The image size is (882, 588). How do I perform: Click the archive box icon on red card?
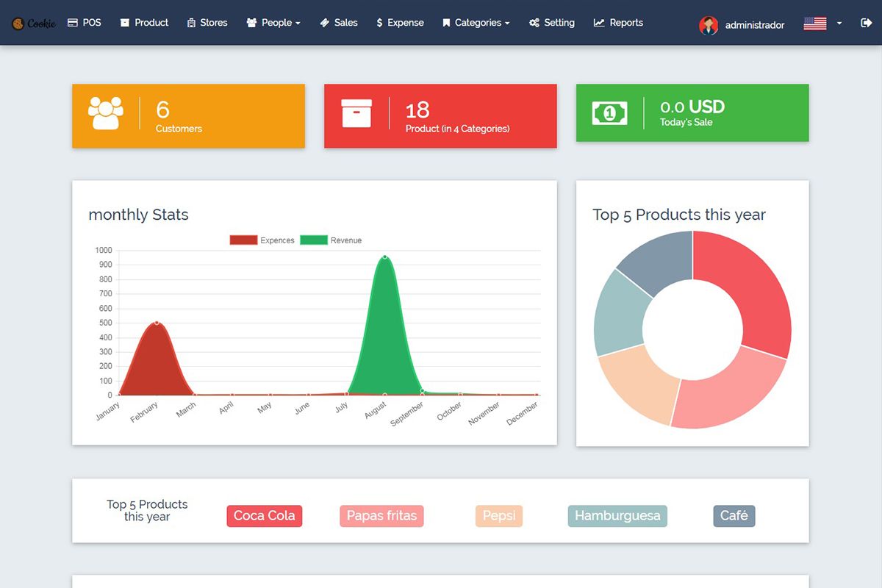(356, 113)
